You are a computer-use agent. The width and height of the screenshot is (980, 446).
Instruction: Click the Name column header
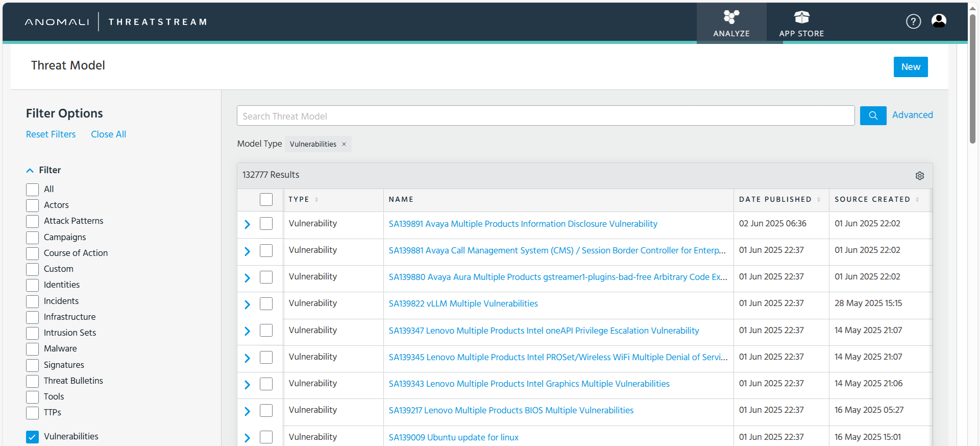pyautogui.click(x=401, y=200)
